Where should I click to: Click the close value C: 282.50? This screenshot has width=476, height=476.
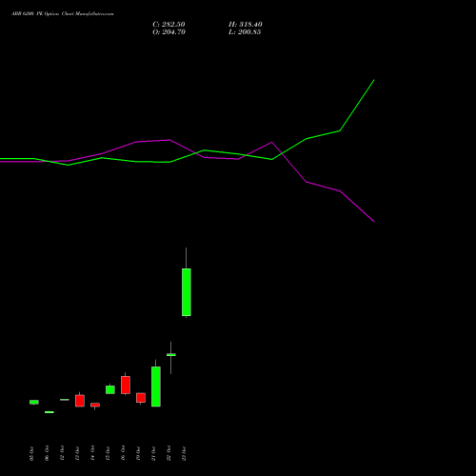[x=169, y=25]
